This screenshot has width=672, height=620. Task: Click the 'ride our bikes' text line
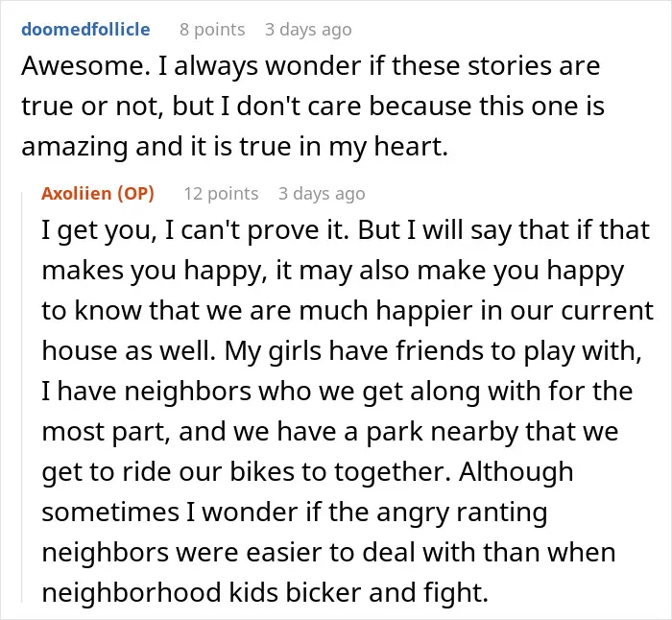(307, 472)
